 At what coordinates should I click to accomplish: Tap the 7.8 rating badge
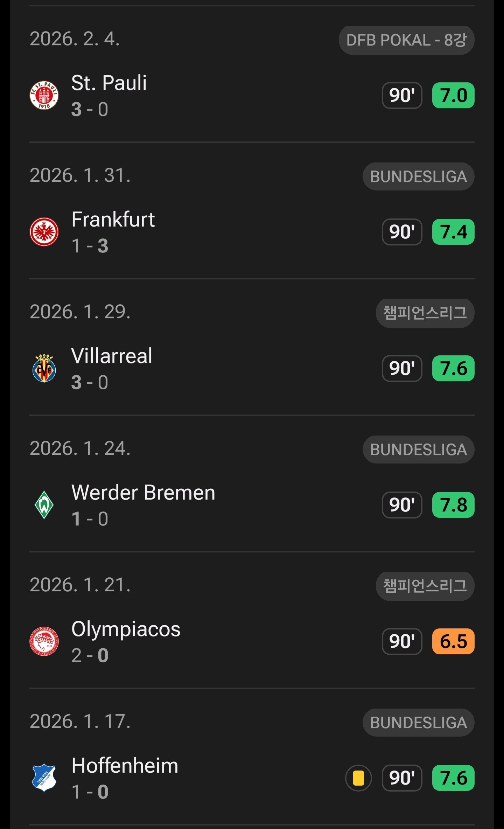[x=453, y=505]
